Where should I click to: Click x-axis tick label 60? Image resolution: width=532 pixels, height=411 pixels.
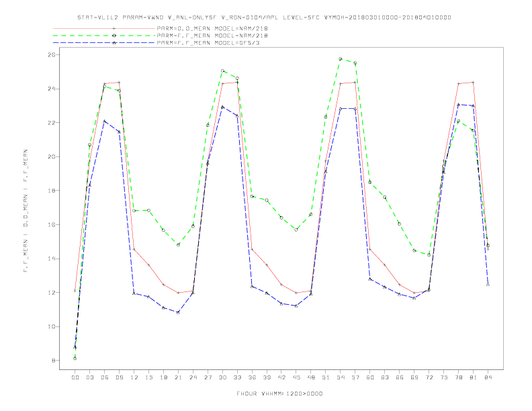coord(370,377)
